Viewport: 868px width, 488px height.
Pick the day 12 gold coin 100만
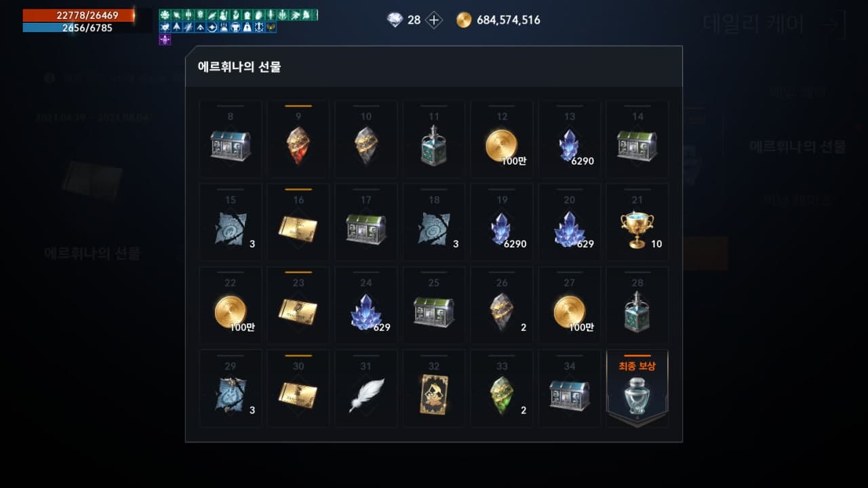click(x=502, y=139)
